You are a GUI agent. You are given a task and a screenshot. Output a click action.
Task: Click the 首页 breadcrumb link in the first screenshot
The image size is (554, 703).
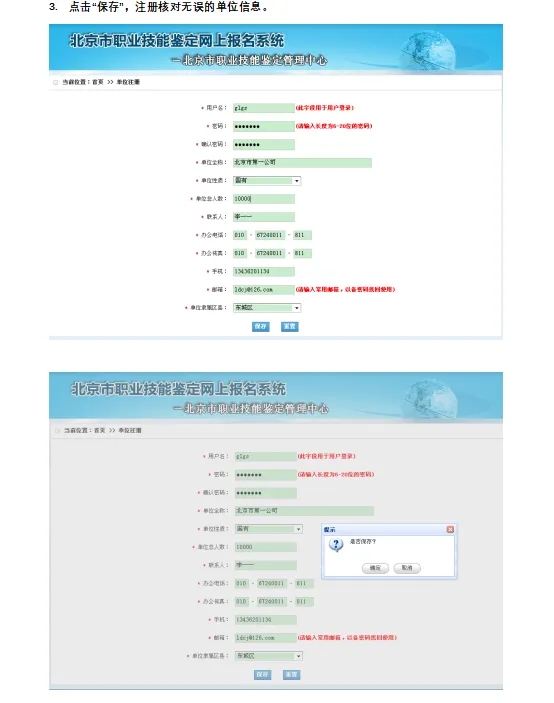[x=98, y=82]
